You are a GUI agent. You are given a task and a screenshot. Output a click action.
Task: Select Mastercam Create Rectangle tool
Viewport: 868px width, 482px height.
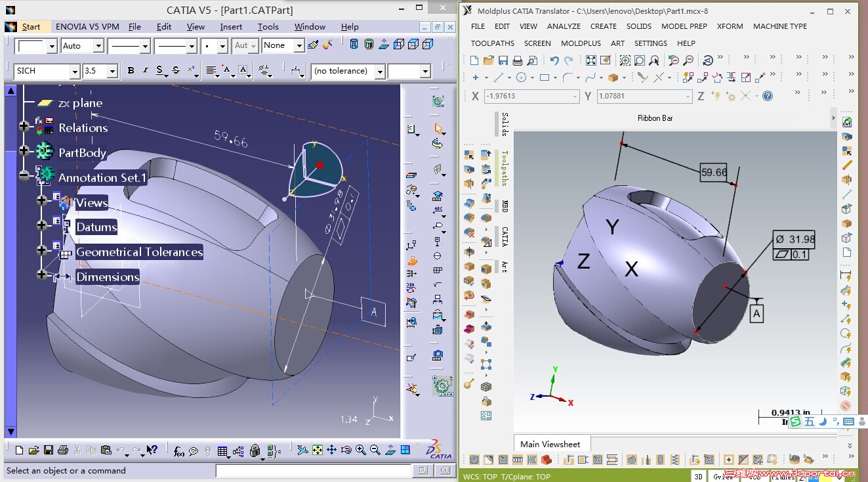pos(545,77)
